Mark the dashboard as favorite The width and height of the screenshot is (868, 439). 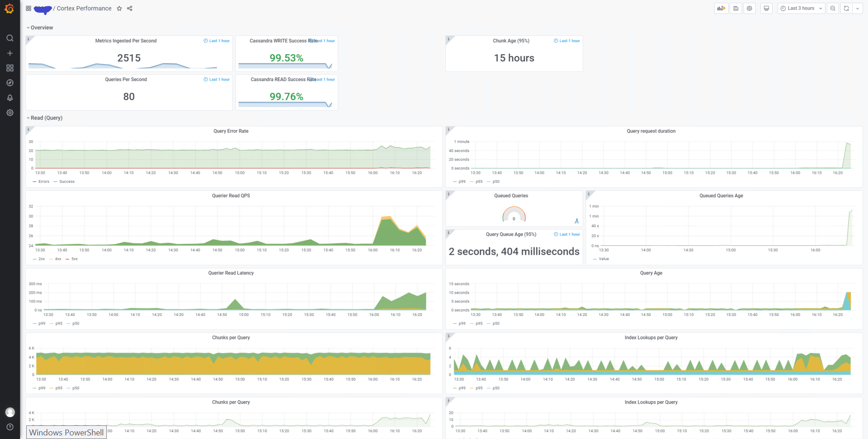coord(119,8)
